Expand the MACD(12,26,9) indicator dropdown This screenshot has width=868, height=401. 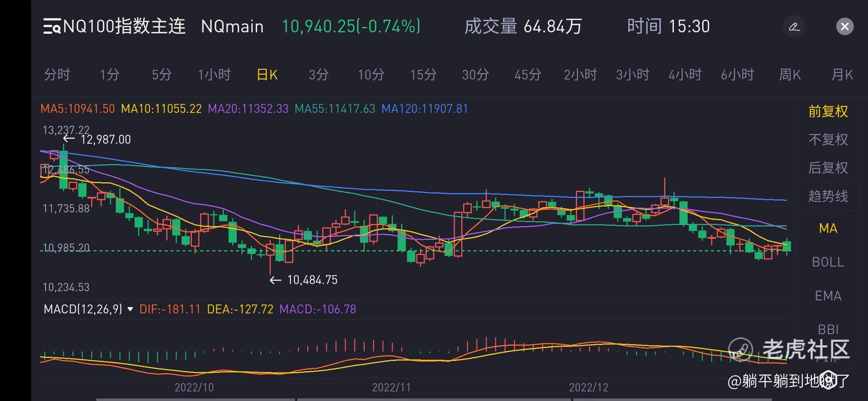click(x=88, y=309)
